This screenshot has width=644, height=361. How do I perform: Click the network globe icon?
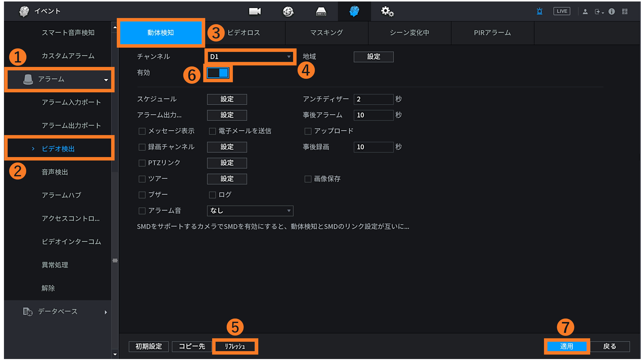[288, 11]
